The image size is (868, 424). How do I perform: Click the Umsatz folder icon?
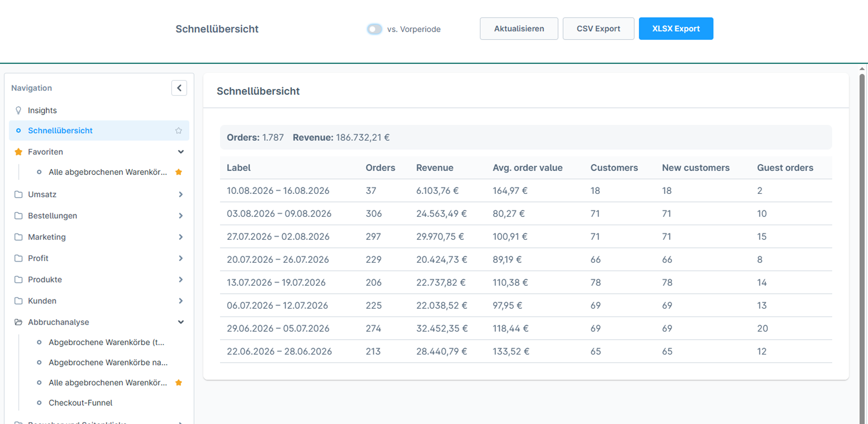[18, 194]
